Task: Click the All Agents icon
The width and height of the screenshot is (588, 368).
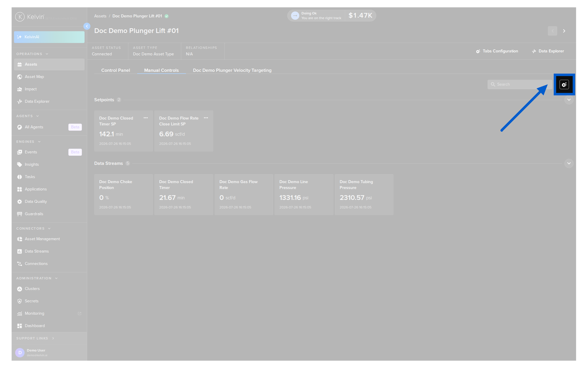Action: (x=20, y=127)
